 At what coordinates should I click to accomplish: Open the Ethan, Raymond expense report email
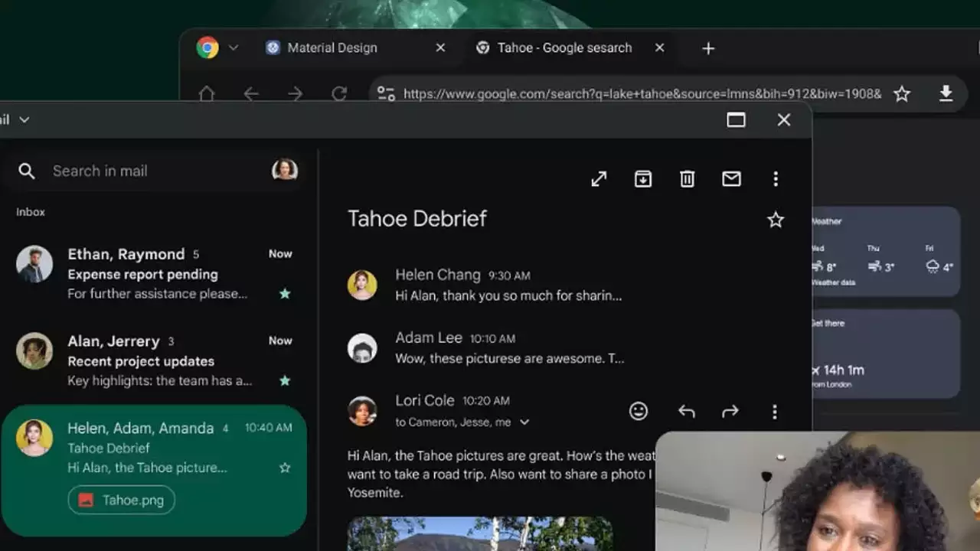154,273
